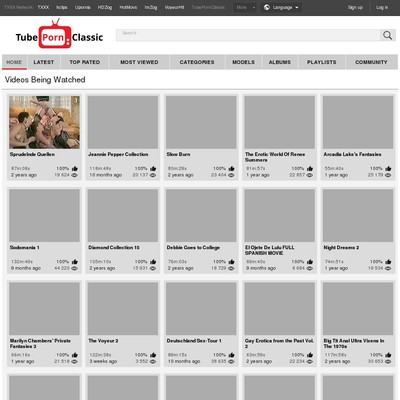
Task: Open the hclips network link
Action: pyautogui.click(x=62, y=7)
